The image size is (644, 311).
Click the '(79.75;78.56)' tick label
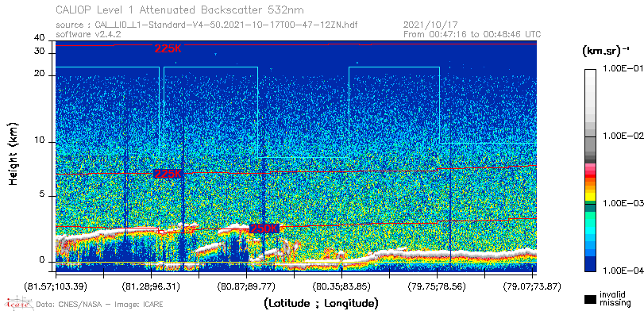[437, 286]
